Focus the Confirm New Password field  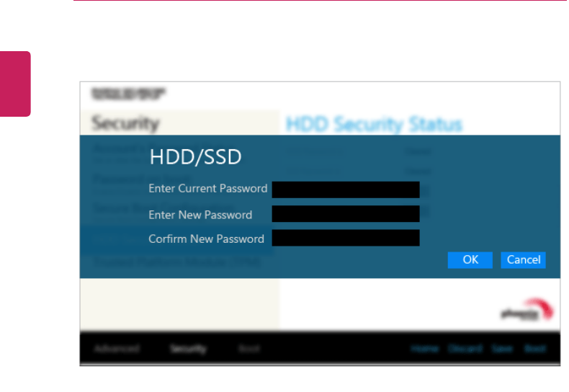click(346, 239)
